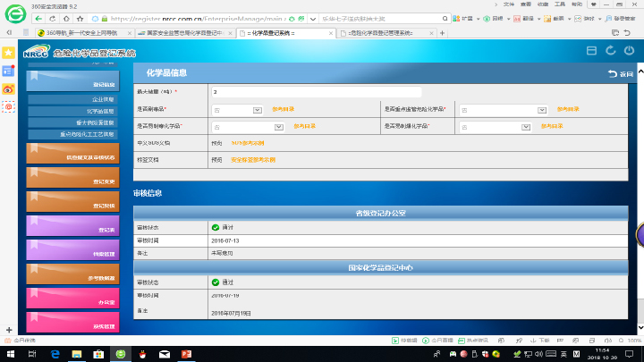Viewport: 644px width, 362px height.
Task: Click the yellow star favorites icon in the sidebar
Action: 8,53
